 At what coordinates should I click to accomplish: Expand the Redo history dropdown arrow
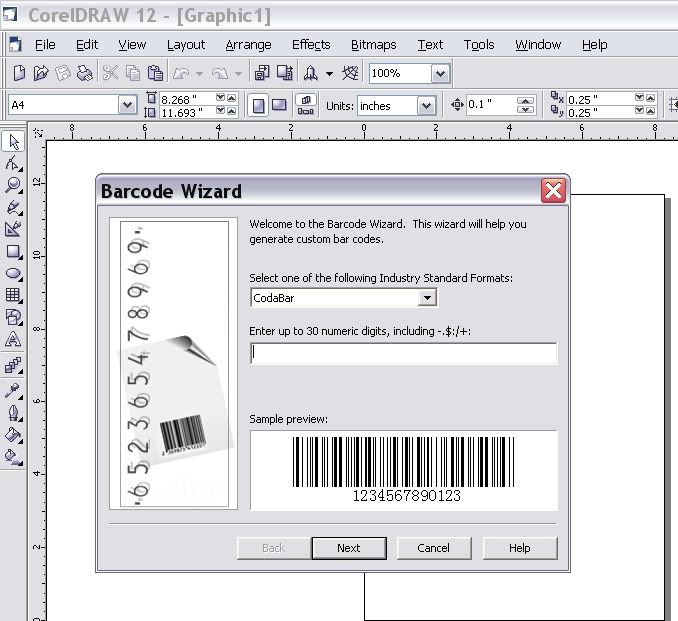[x=238, y=74]
